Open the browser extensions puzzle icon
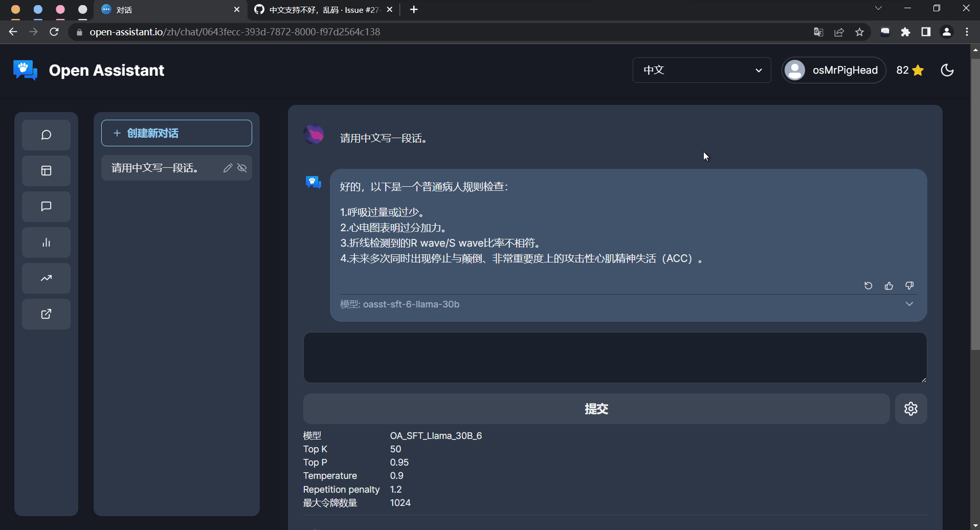The image size is (980, 530). tap(906, 32)
